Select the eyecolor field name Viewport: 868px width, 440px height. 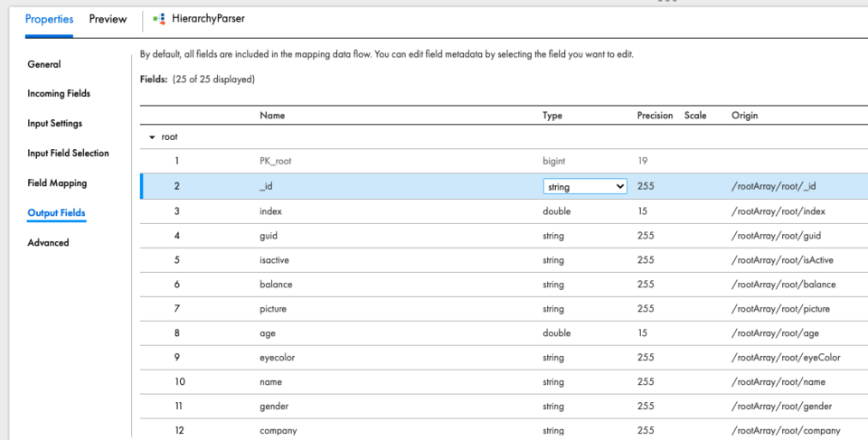coord(277,358)
